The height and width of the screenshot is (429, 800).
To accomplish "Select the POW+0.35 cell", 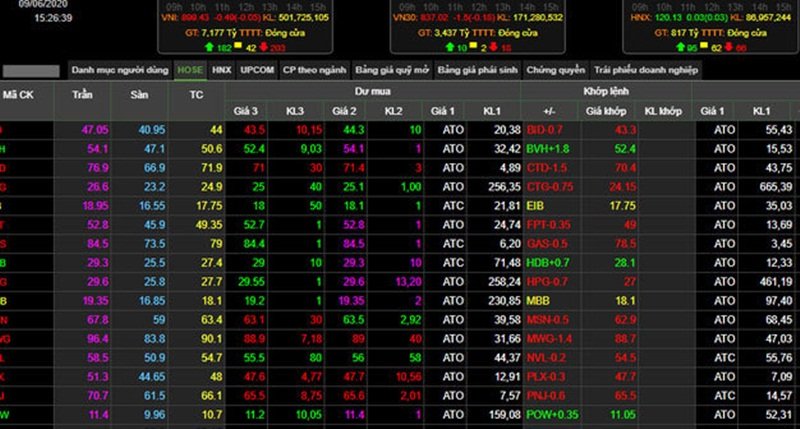I will 552,415.
